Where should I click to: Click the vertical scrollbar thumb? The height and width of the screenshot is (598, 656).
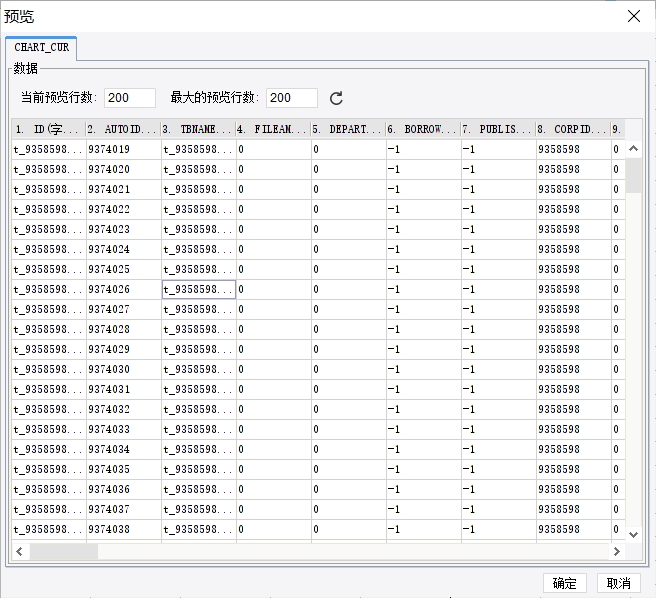coord(633,175)
